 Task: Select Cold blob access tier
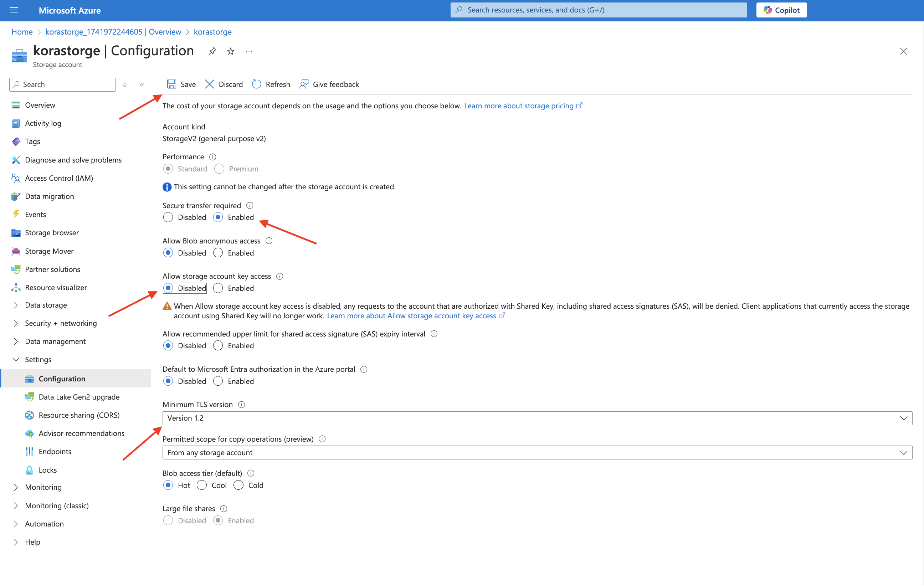pyautogui.click(x=238, y=485)
